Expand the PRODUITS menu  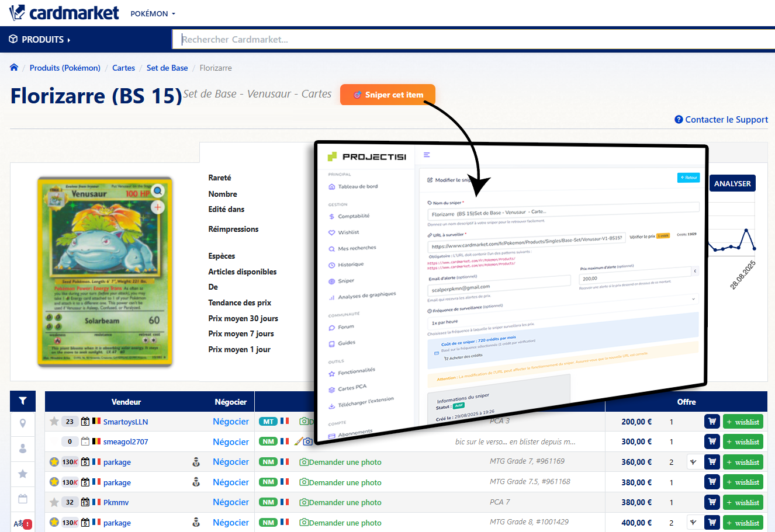point(40,40)
